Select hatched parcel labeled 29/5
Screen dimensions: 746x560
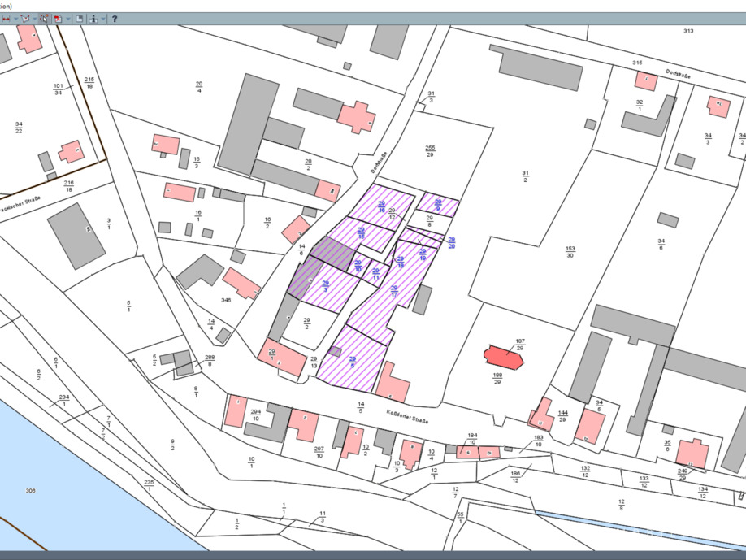353,361
